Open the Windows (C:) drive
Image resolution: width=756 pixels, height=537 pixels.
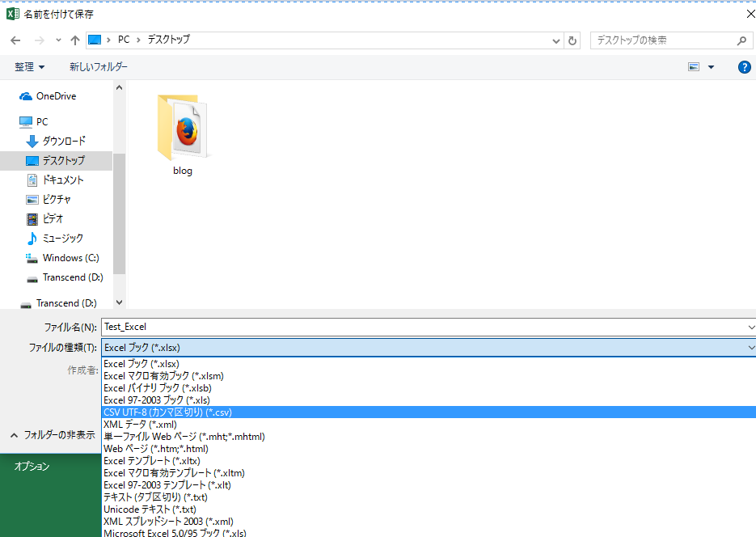click(x=70, y=258)
